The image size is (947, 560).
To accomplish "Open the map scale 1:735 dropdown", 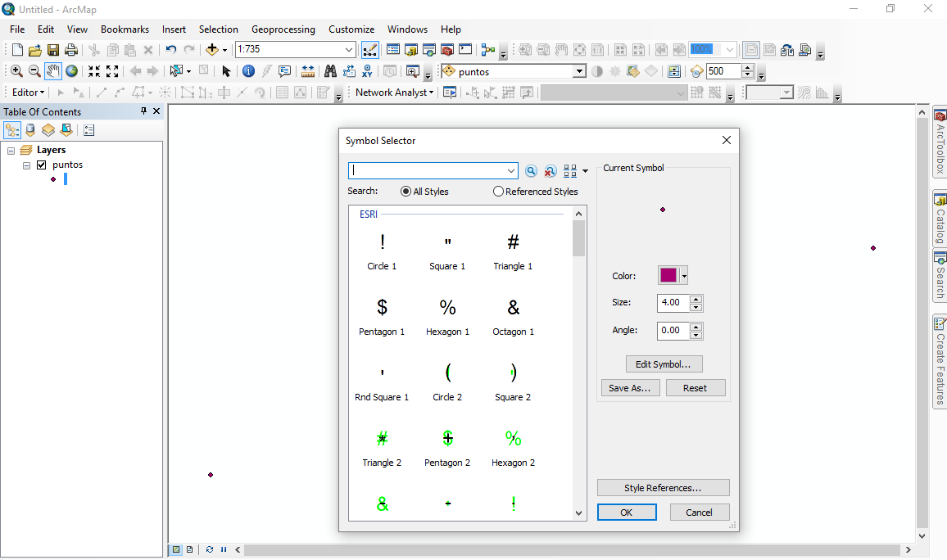I will tap(349, 50).
